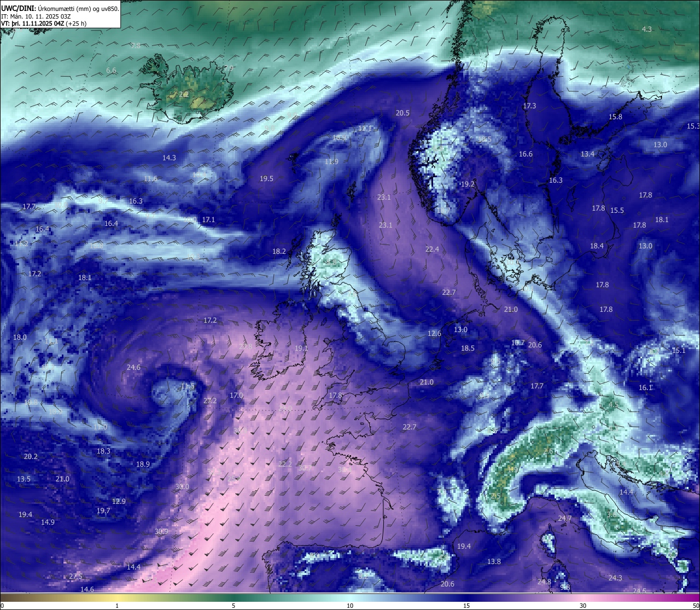This screenshot has width=700, height=610.
Task: Click the 15.1 value at right edge
Action: pos(678,350)
